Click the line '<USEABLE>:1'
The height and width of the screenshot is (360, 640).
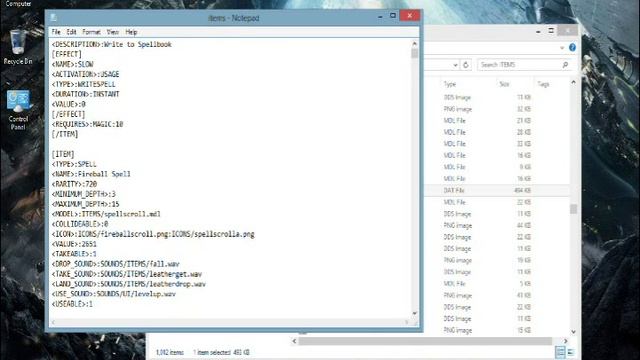[72, 304]
